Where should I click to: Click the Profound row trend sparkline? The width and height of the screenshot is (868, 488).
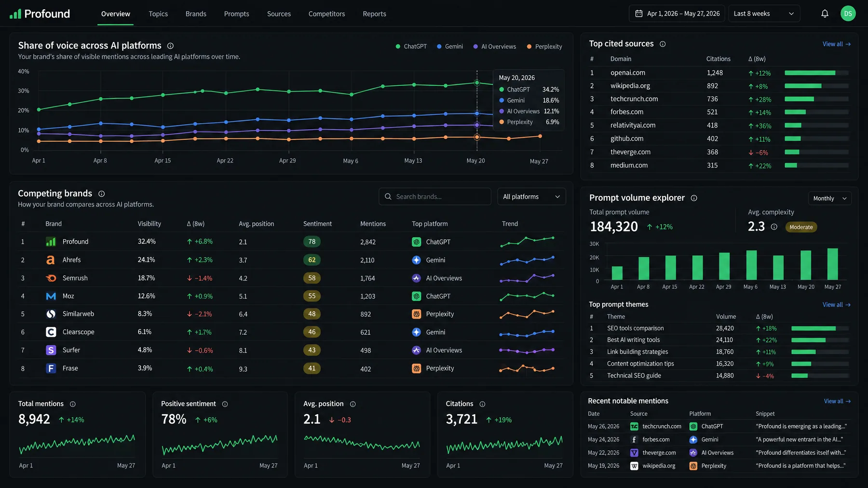(527, 242)
